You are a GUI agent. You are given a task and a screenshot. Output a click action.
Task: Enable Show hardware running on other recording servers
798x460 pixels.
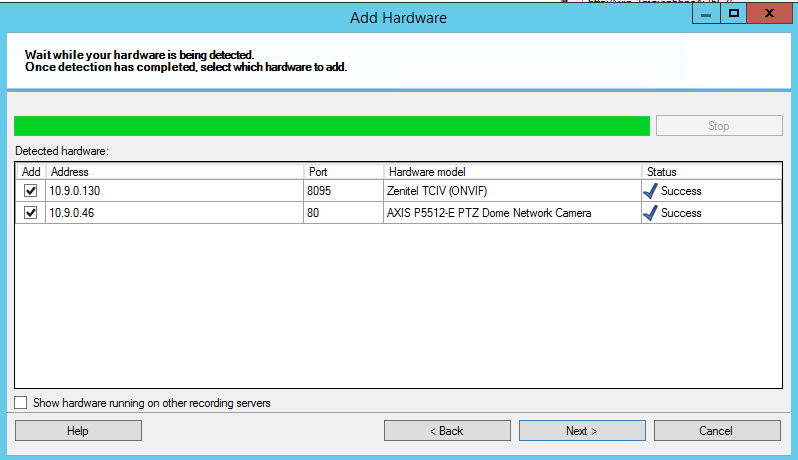pyautogui.click(x=21, y=403)
